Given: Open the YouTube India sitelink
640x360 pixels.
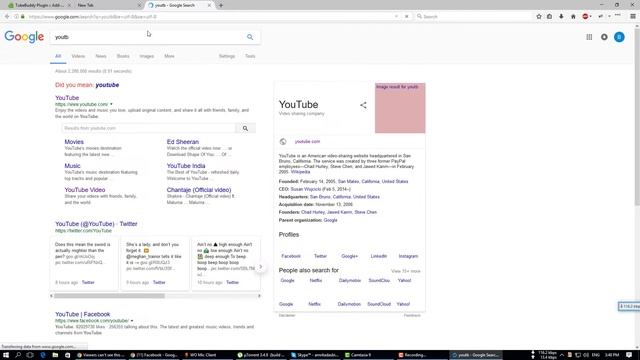Looking at the screenshot, I should (x=186, y=166).
